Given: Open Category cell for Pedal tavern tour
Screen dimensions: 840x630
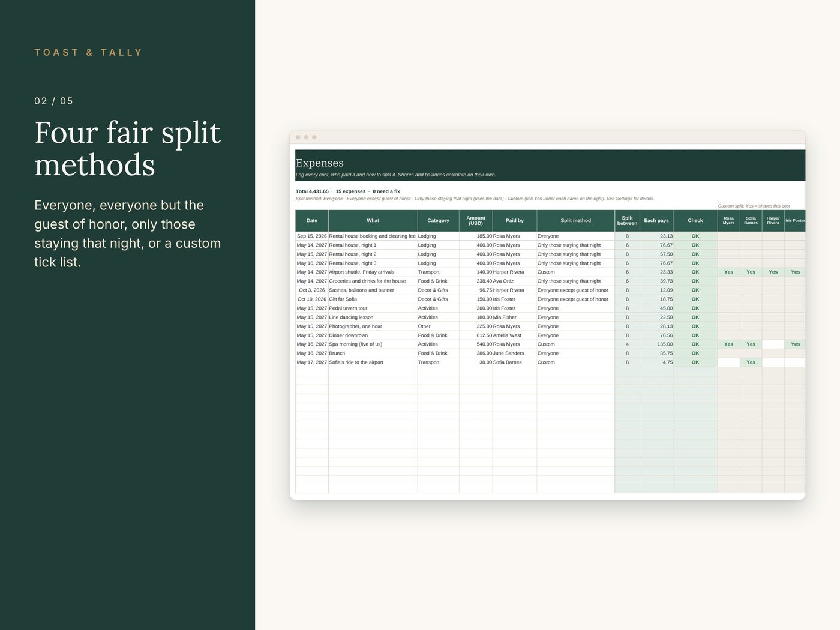Looking at the screenshot, I should click(438, 308).
